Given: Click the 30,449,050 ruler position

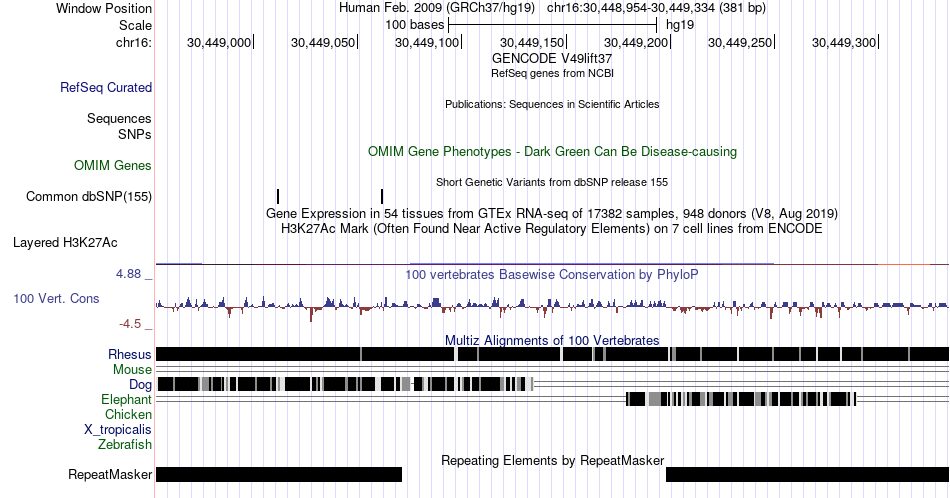Looking at the screenshot, I should pos(323,42).
